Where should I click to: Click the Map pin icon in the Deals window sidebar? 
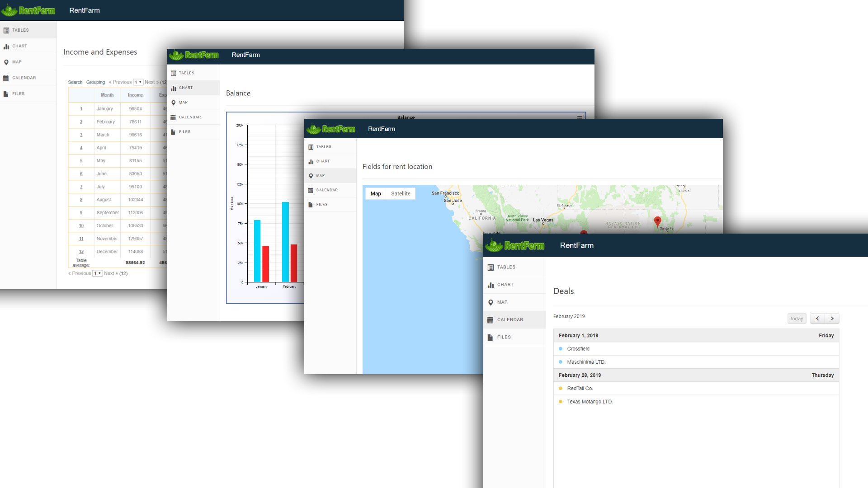click(491, 303)
